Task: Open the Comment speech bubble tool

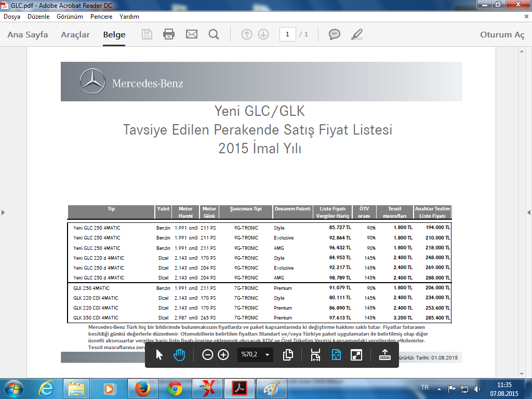Action: tap(335, 34)
